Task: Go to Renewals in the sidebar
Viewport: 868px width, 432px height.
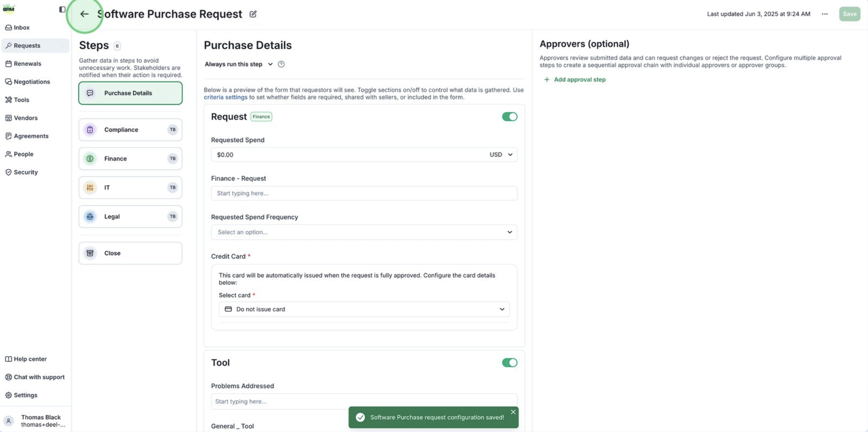Action: (x=35, y=64)
